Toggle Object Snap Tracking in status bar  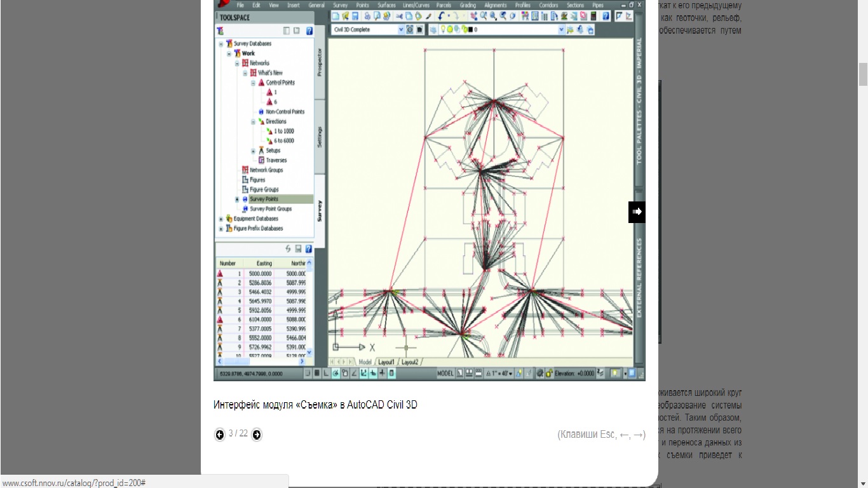click(x=355, y=373)
